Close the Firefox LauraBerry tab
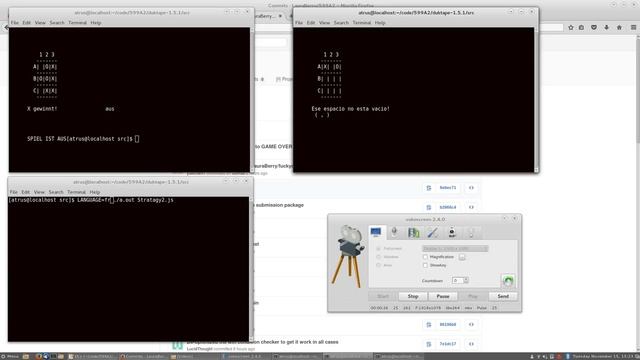The height and width of the screenshot is (360, 640). [280, 16]
